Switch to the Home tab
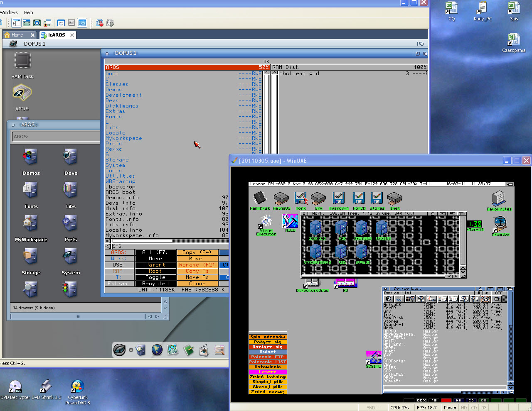 pyautogui.click(x=17, y=35)
